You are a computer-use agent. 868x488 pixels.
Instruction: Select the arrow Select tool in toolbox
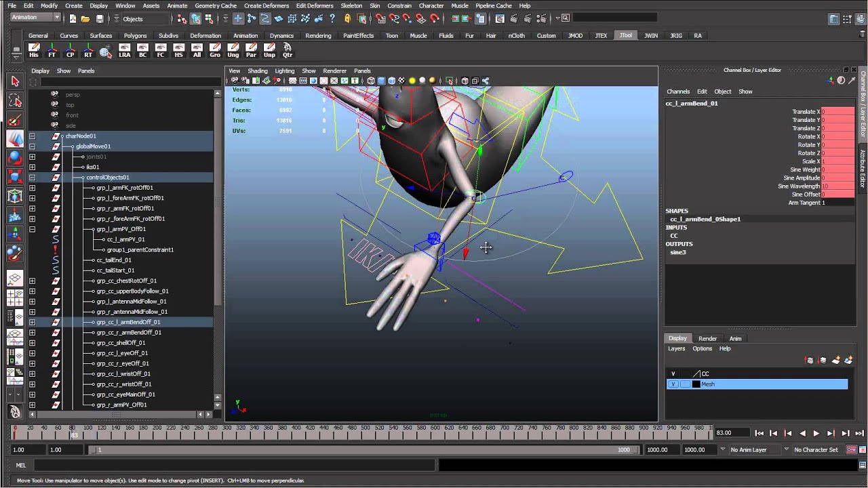[x=15, y=81]
